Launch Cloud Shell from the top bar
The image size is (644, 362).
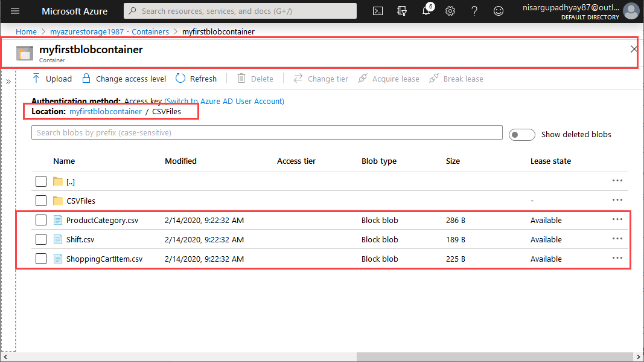378,11
